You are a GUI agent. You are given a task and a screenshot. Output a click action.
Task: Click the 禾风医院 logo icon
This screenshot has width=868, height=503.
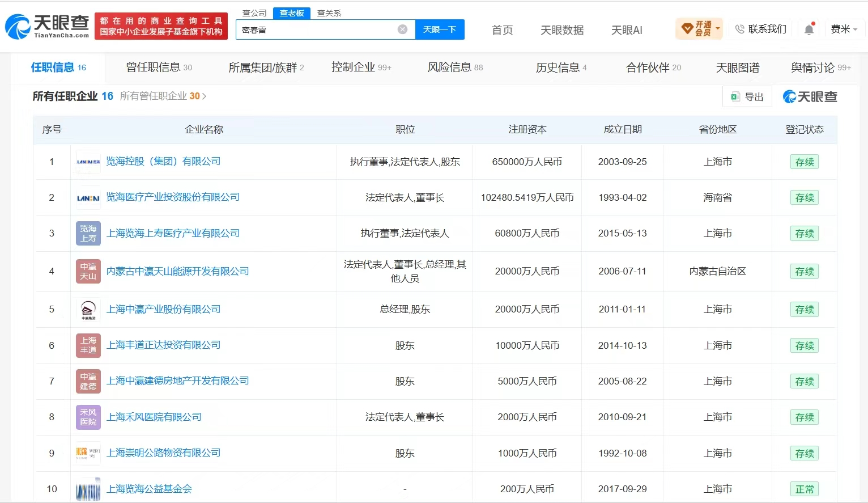(x=88, y=417)
